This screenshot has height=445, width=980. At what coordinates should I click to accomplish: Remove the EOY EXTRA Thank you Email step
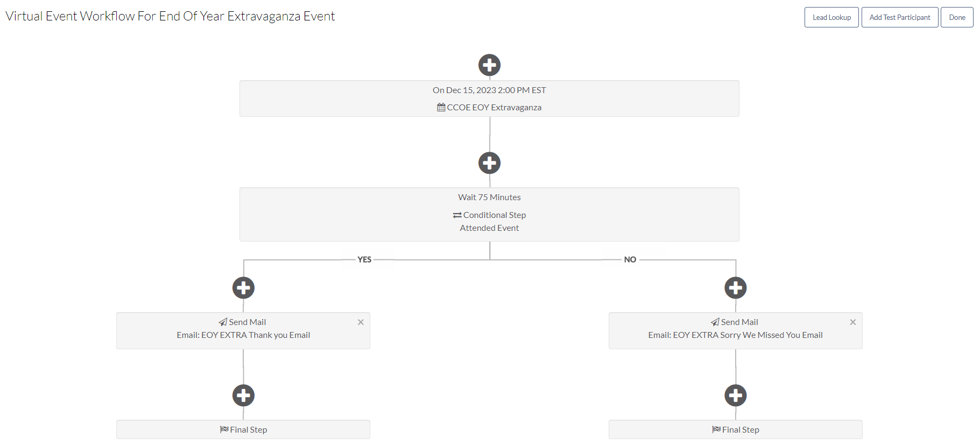pyautogui.click(x=361, y=322)
